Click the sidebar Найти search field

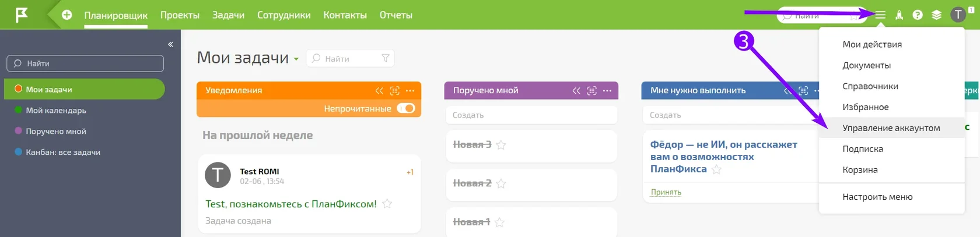tap(85, 63)
